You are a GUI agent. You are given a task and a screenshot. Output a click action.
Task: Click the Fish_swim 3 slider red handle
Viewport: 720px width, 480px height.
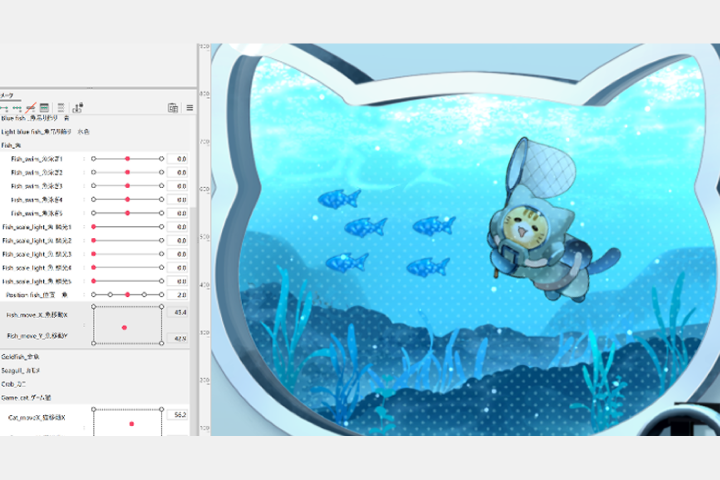[127, 186]
